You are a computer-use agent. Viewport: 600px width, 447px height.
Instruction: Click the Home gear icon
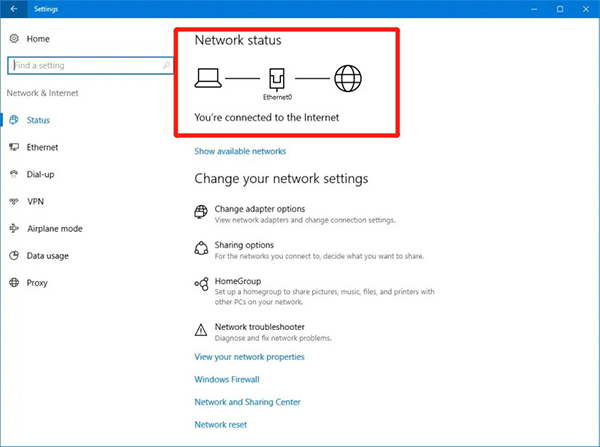point(14,38)
